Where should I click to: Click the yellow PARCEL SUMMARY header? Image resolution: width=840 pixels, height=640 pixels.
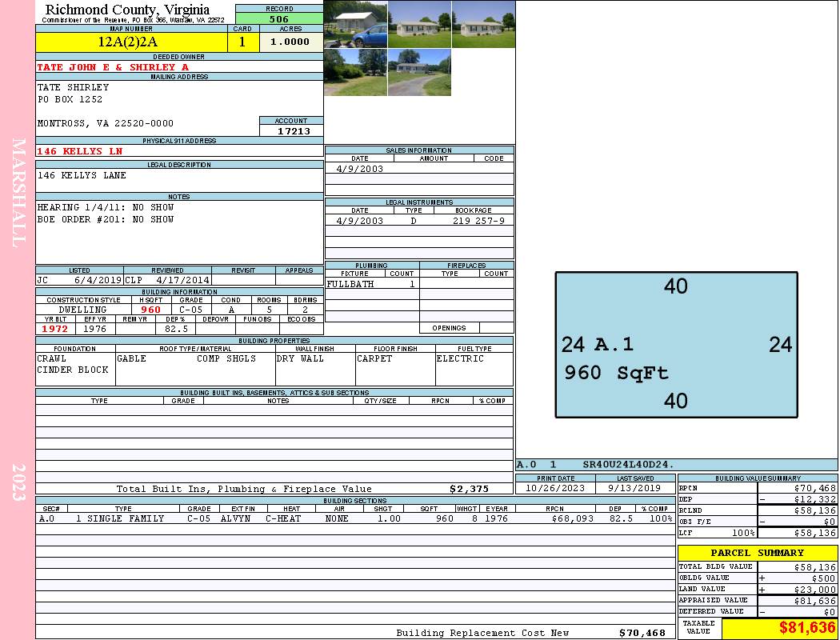757,553
